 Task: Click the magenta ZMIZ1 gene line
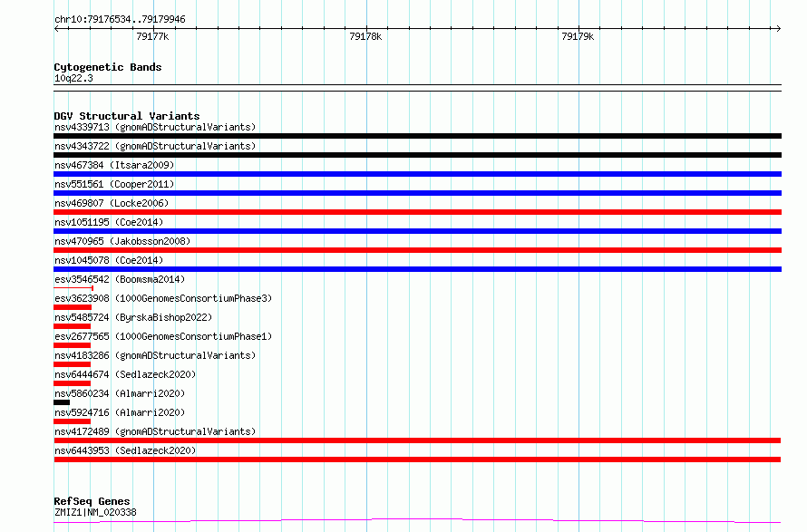[417, 521]
